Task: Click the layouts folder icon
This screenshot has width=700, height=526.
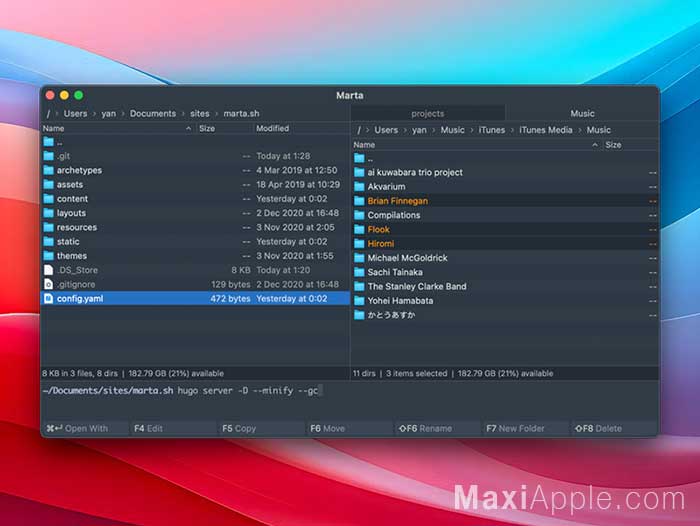Action: [49, 213]
